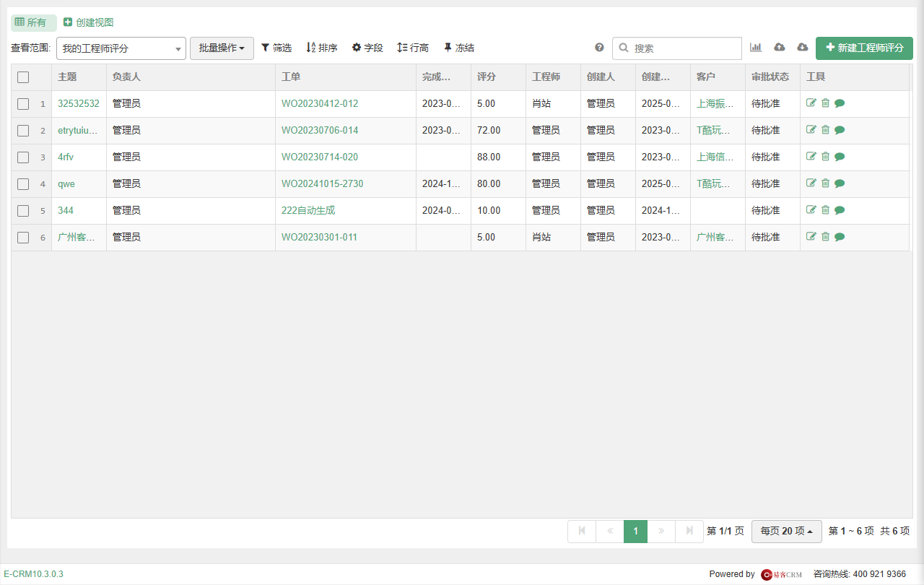Open the 批量操作 batch actions dropdown
The image size is (924, 585).
pyautogui.click(x=222, y=48)
